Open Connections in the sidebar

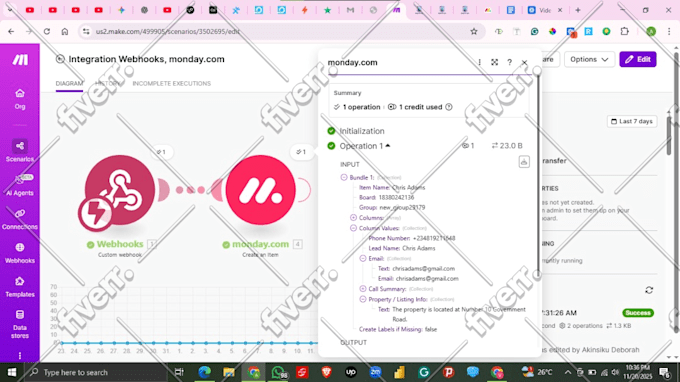20,219
